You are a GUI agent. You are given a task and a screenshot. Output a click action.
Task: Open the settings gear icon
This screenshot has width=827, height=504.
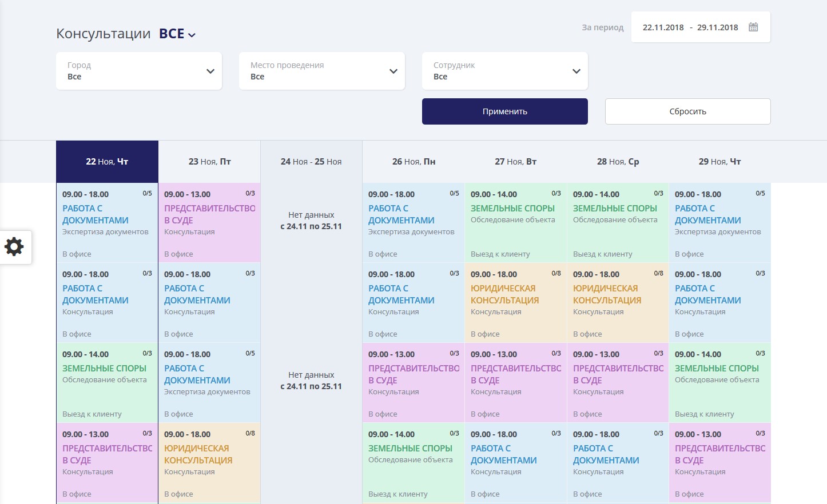click(15, 247)
